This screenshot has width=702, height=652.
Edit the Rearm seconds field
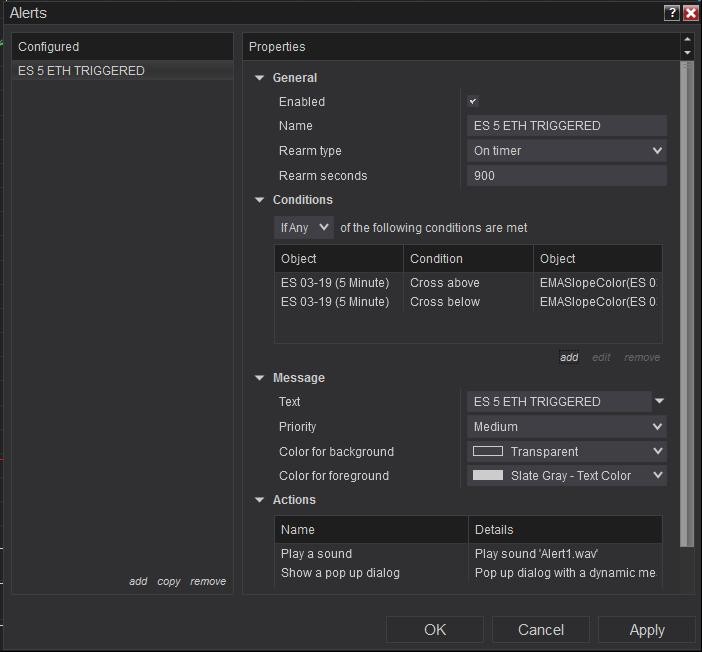point(567,176)
